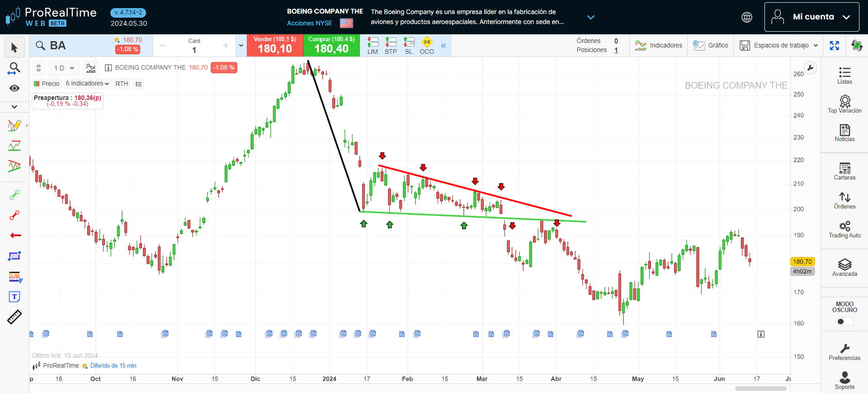The height and width of the screenshot is (393, 868).
Task: Open the Noticias news panel
Action: [844, 133]
